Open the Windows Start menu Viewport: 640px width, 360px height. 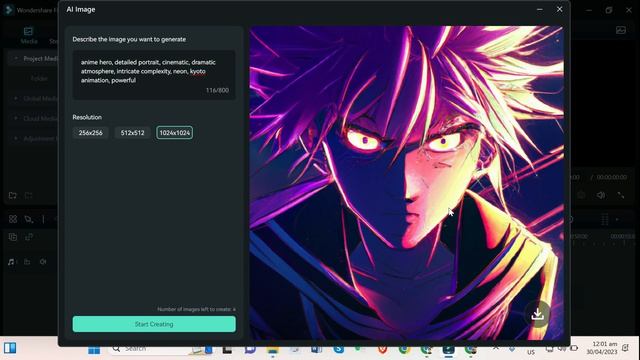click(94, 350)
